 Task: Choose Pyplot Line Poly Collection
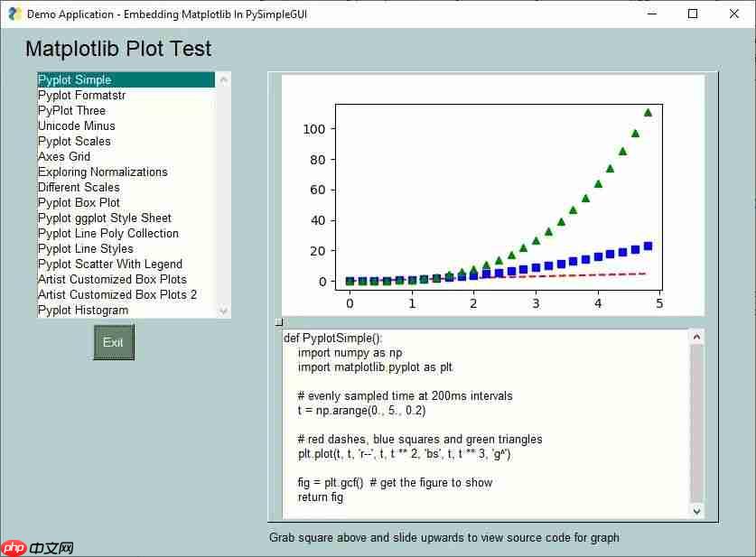[126, 233]
